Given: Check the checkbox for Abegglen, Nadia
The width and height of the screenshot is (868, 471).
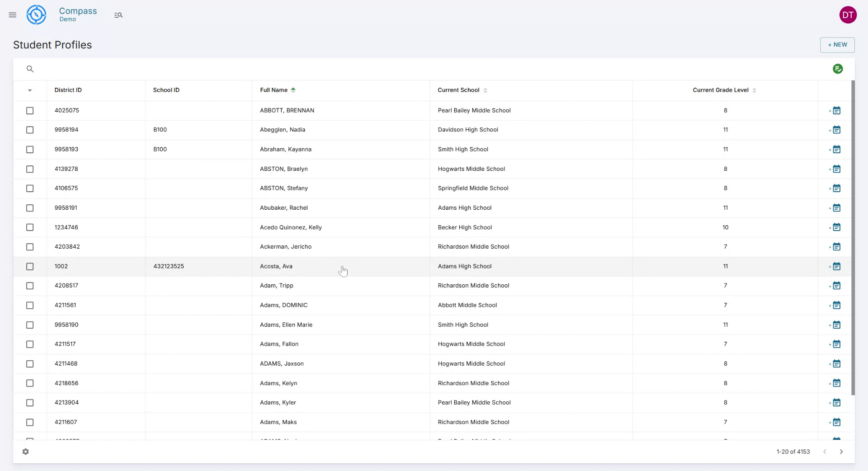Looking at the screenshot, I should pyautogui.click(x=30, y=130).
